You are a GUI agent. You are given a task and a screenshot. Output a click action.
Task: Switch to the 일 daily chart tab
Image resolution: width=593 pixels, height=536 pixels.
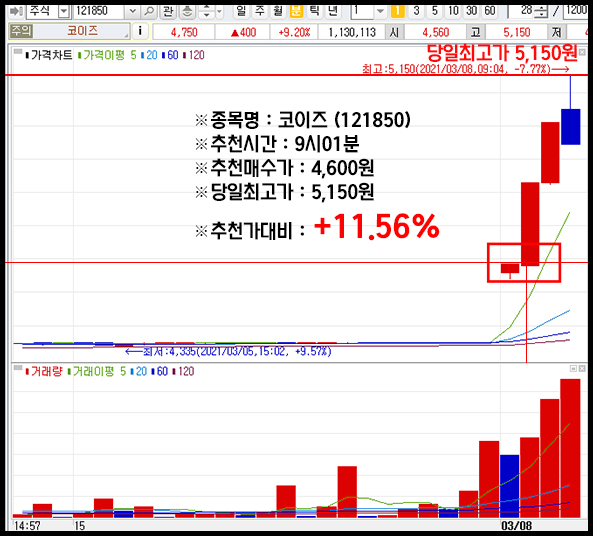241,11
